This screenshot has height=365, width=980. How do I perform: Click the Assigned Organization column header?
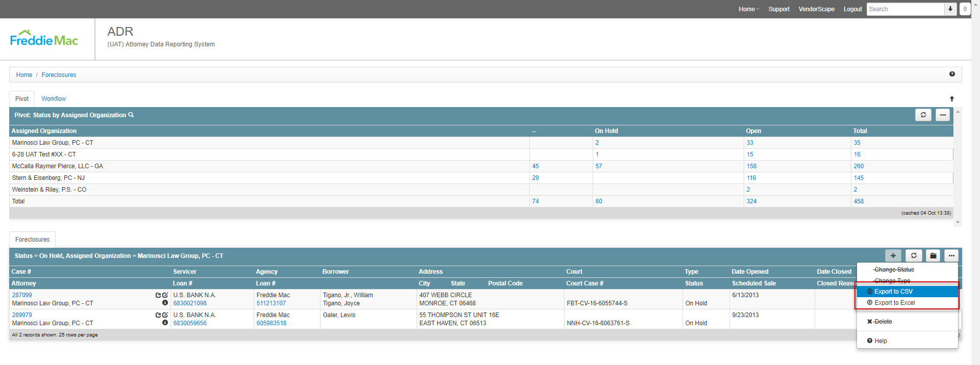coord(44,131)
